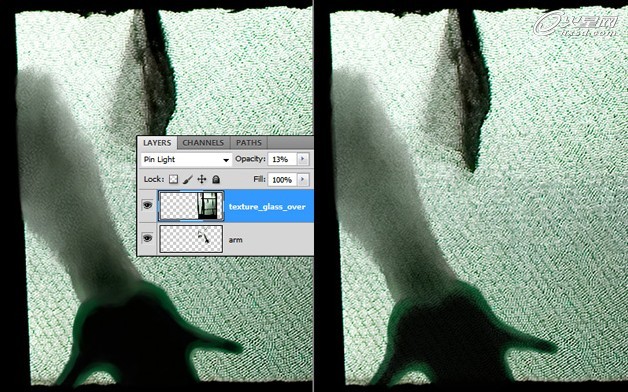Screen dimensions: 628x392
Task: Switch to the Channels tab
Action: [203, 143]
